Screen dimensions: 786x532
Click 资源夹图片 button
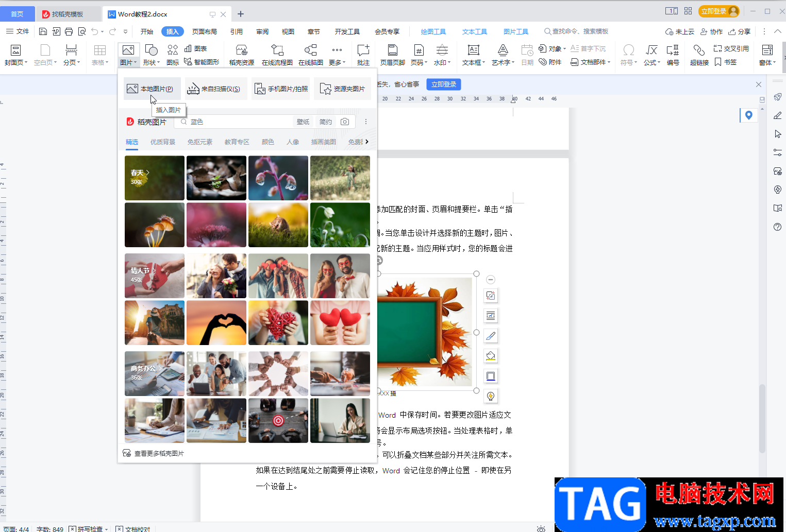click(343, 89)
